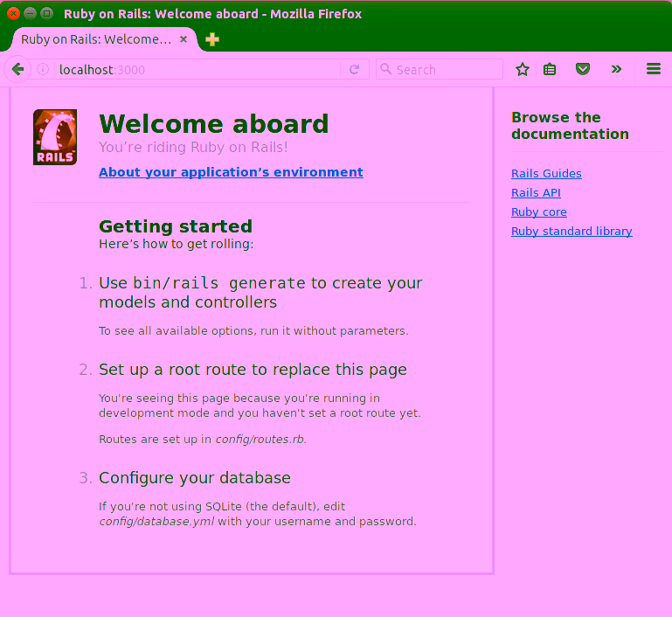Click 'Browse the documentation' heading
The image size is (672, 617).
coord(570,126)
